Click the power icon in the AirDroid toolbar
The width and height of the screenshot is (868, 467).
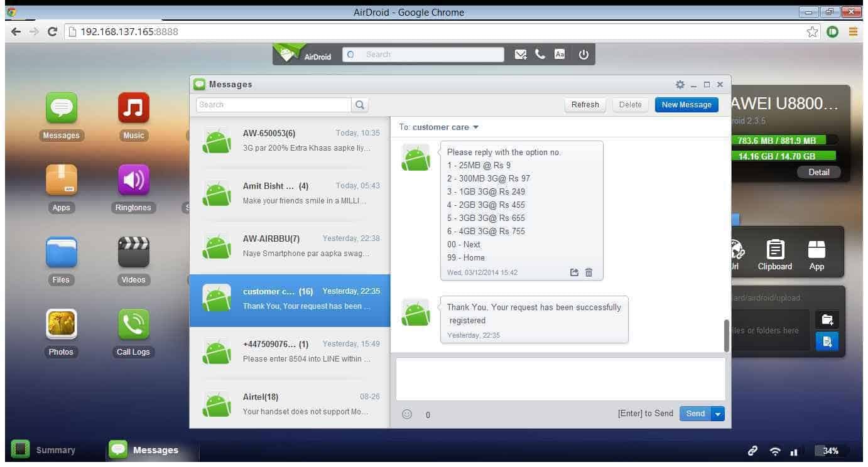(x=583, y=55)
